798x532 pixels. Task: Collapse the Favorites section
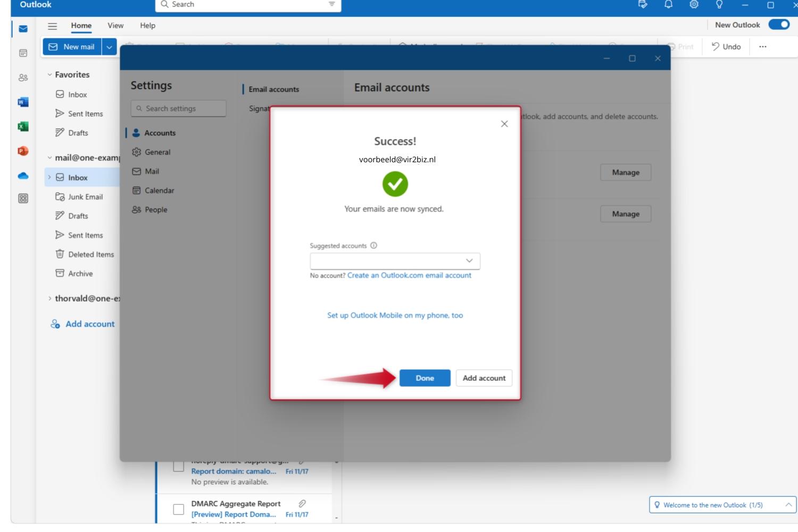(x=50, y=75)
